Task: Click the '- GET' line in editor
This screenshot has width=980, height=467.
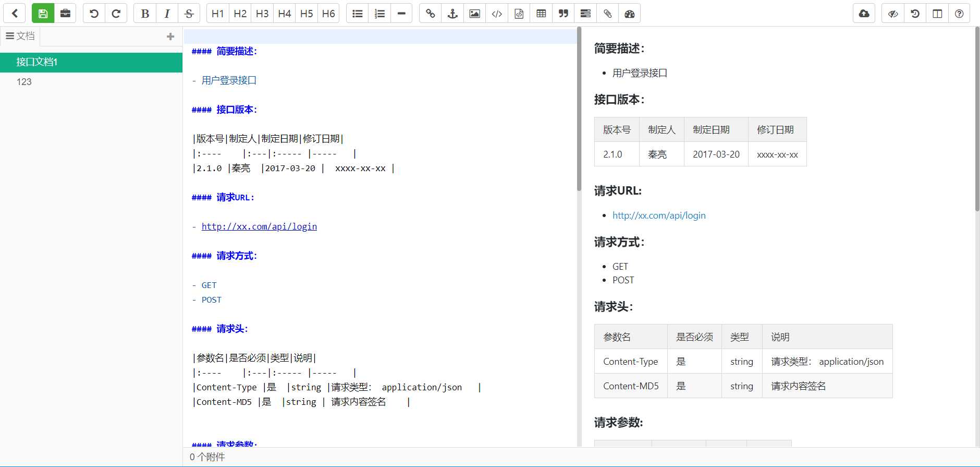Action: pos(204,285)
